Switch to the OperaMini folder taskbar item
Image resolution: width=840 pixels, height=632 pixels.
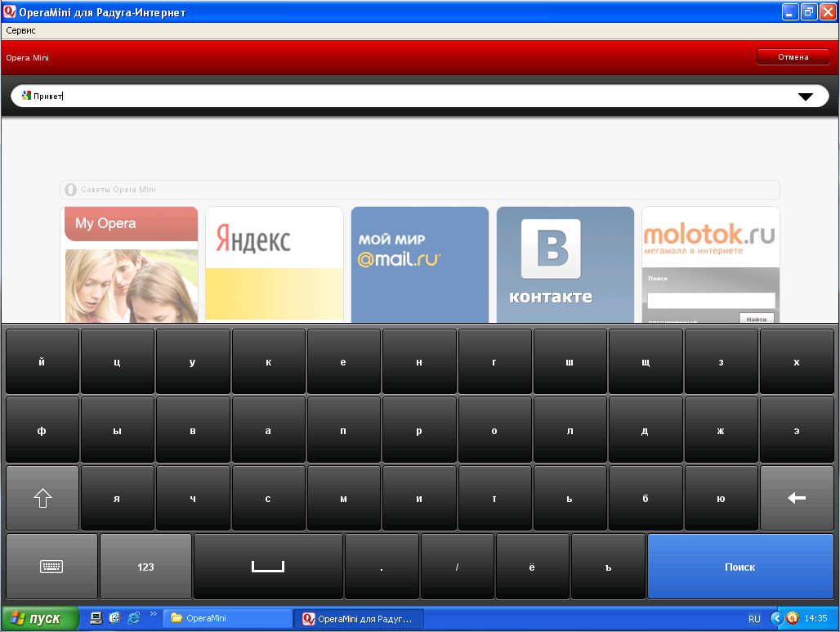pyautogui.click(x=227, y=618)
